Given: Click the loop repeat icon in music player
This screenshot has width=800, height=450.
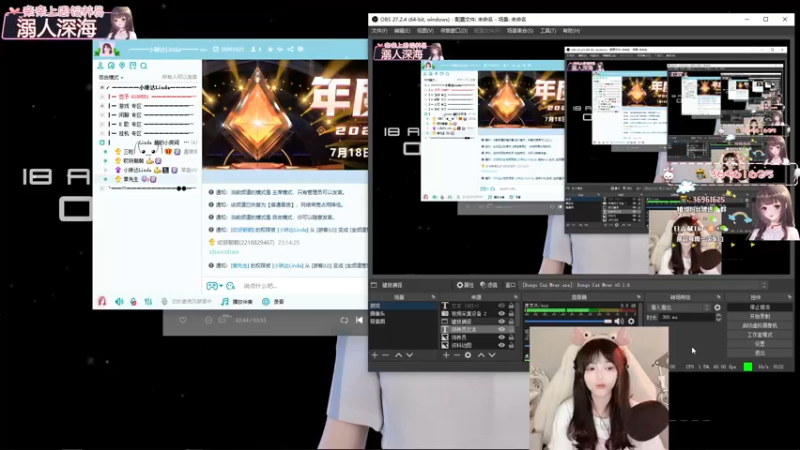Looking at the screenshot, I should pyautogui.click(x=344, y=320).
